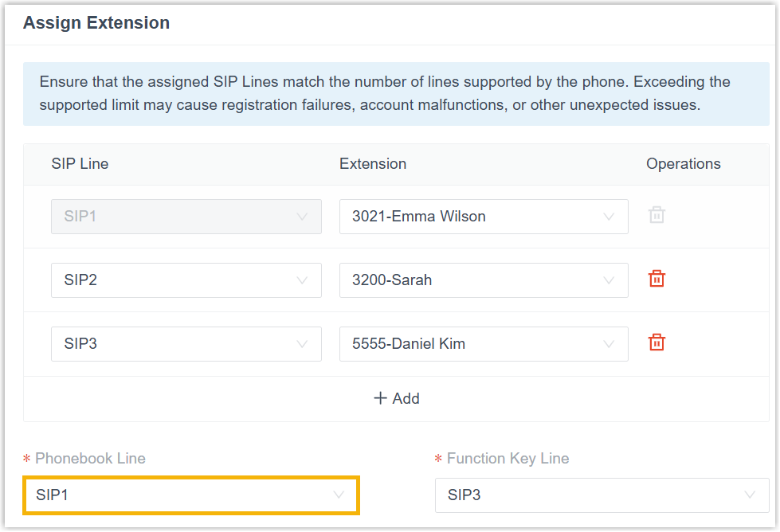This screenshot has height=532, width=780.
Task: Click the disabled trash icon for SIP1
Action: [657, 215]
